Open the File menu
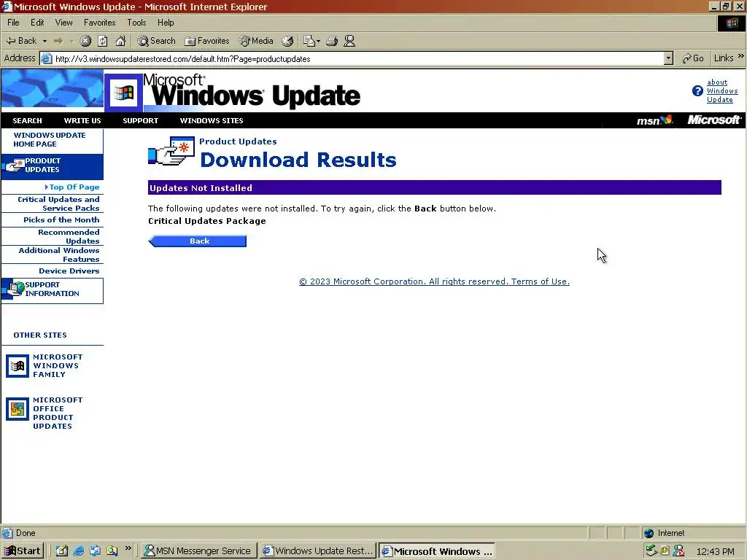Viewport: 747px width, 560px height. point(13,23)
